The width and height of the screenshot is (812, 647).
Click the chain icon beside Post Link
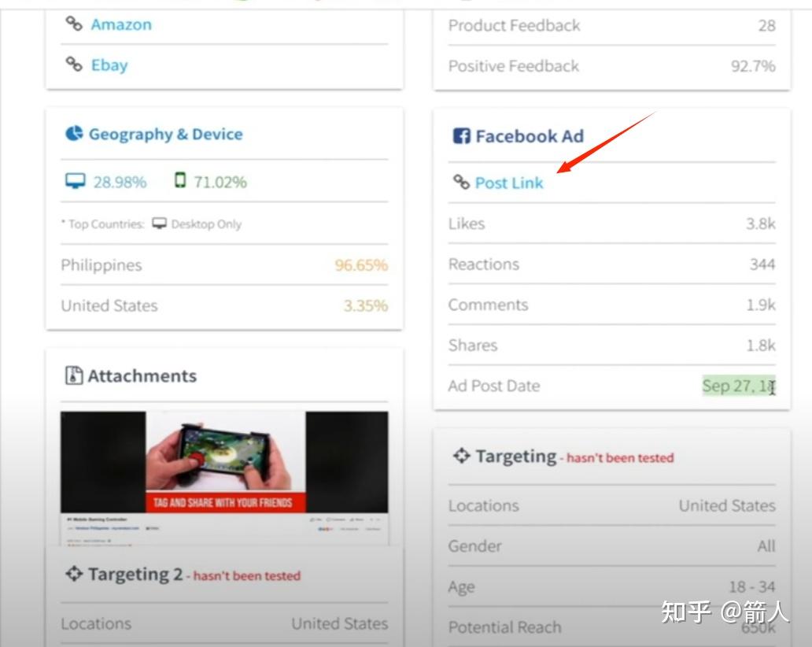[461, 183]
